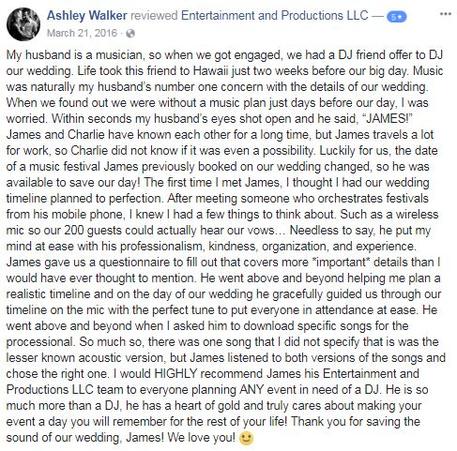This screenshot has height=451, width=457.
Task: Click the capitalized word "HIGHLY" in the review
Action: point(176,374)
